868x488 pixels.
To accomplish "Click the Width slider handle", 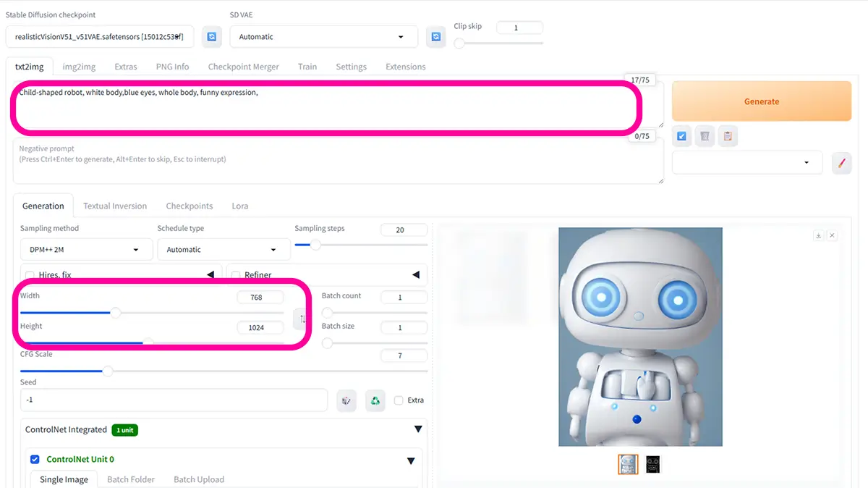I will (114, 313).
